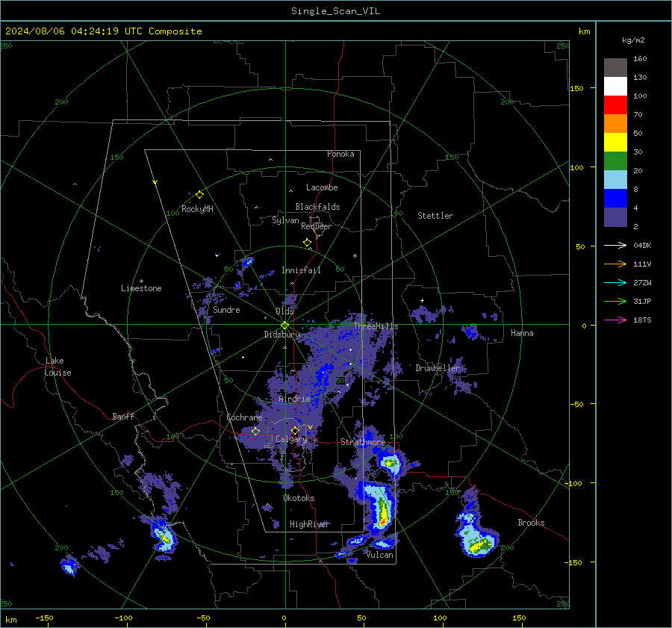Image resolution: width=672 pixels, height=628 pixels.
Task: Click the ThreeHills label
Action: point(376,326)
